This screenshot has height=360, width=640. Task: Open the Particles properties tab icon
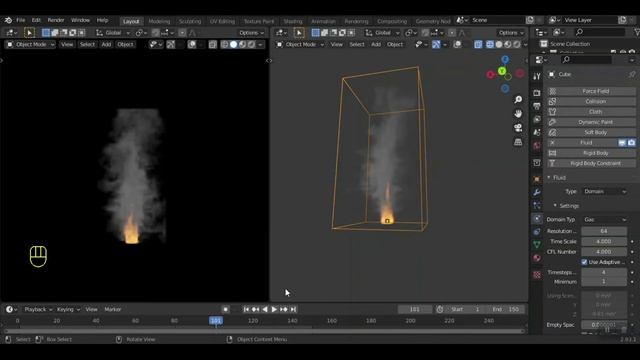tap(537, 205)
